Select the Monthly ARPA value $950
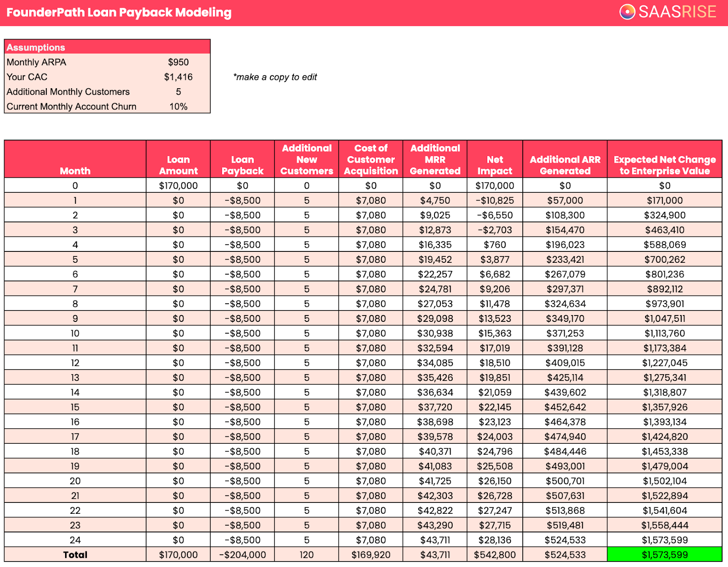The height and width of the screenshot is (567, 728). point(178,62)
